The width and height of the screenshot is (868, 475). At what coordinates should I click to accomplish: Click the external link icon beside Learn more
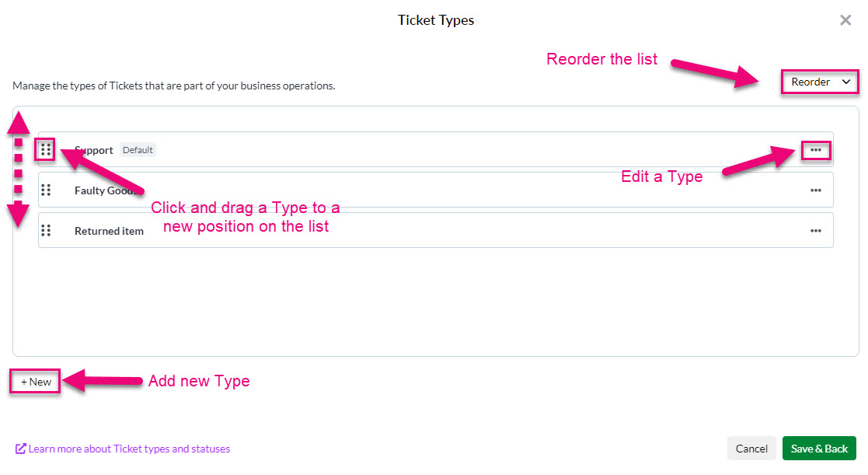[x=20, y=449]
